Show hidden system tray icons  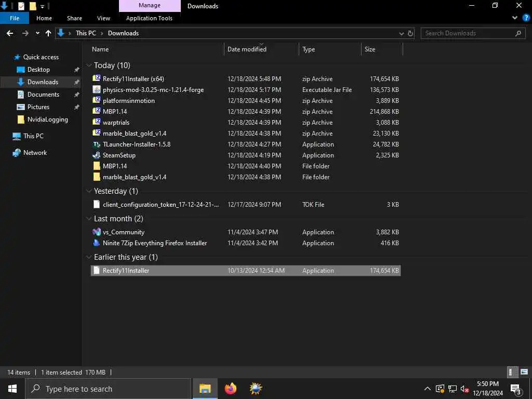pos(428,389)
